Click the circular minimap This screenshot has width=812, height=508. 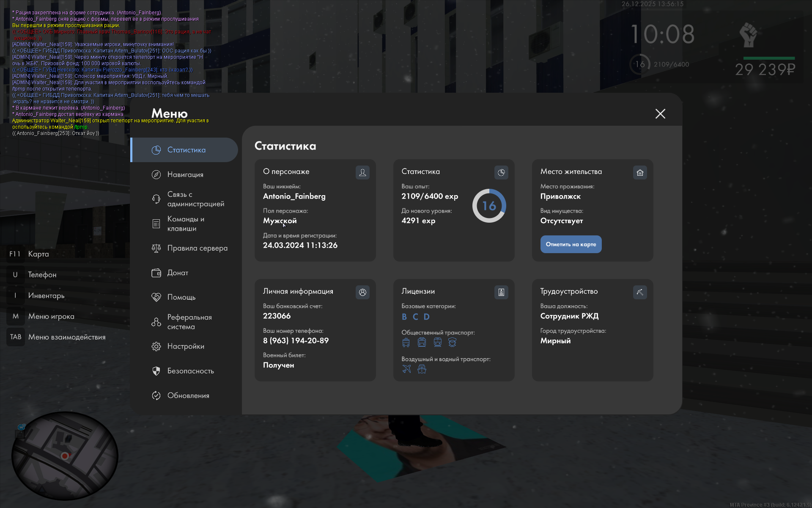pyautogui.click(x=64, y=456)
